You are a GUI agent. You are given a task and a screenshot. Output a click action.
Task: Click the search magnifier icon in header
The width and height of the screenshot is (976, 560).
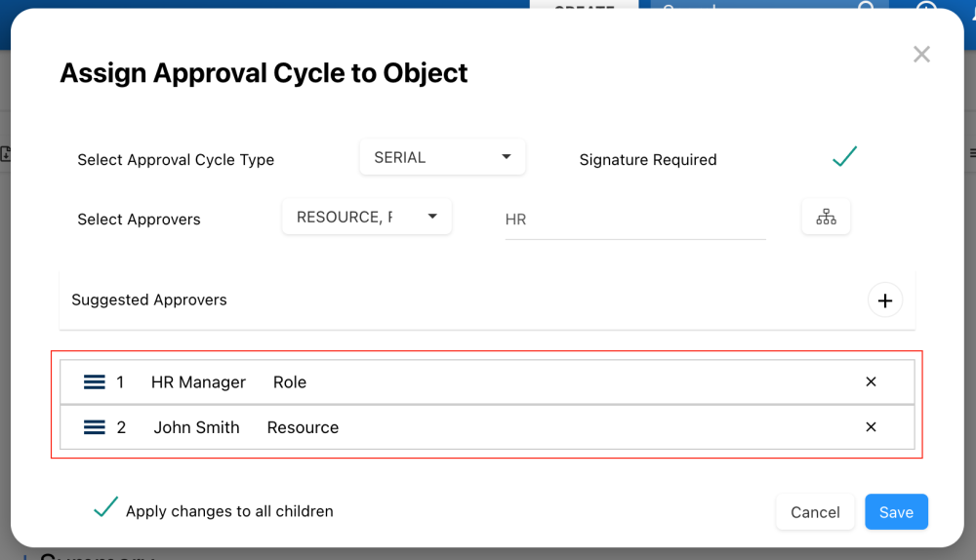click(x=866, y=8)
